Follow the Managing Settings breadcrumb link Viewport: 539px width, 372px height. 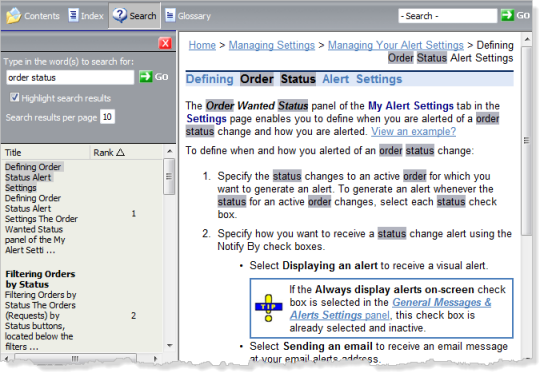point(272,45)
